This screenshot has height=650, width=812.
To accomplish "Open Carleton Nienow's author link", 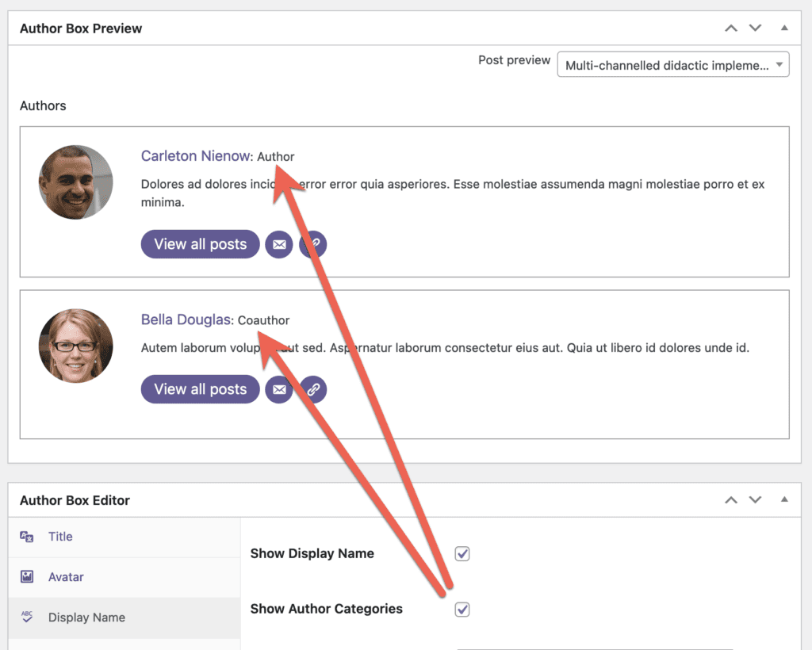I will 195,156.
